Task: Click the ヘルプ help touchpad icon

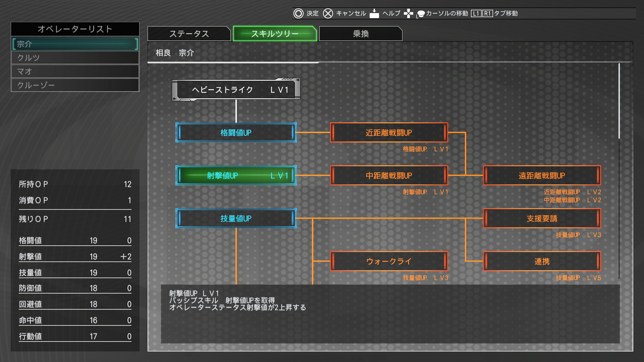Action: click(x=374, y=13)
